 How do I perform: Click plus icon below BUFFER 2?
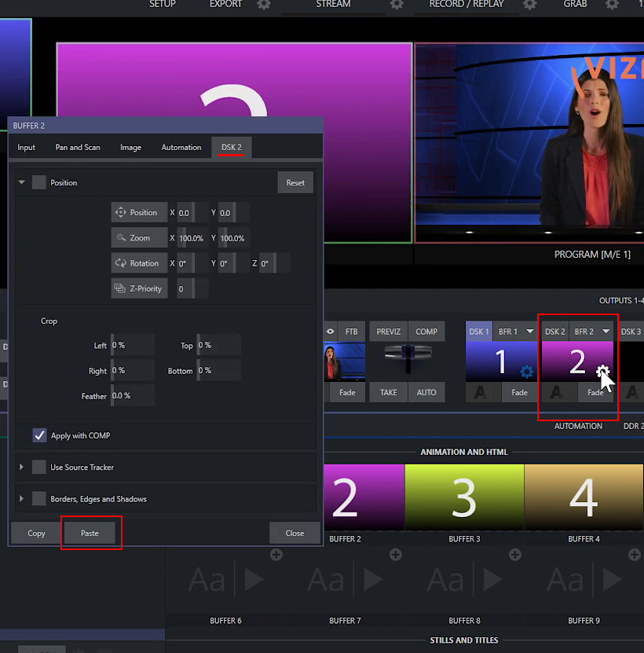(x=396, y=555)
